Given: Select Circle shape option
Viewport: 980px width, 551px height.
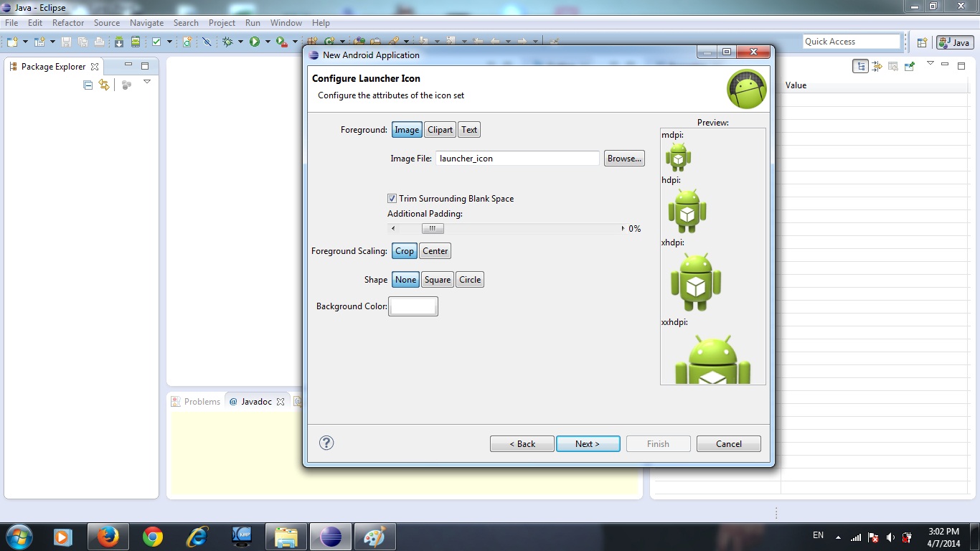Looking at the screenshot, I should pyautogui.click(x=470, y=280).
